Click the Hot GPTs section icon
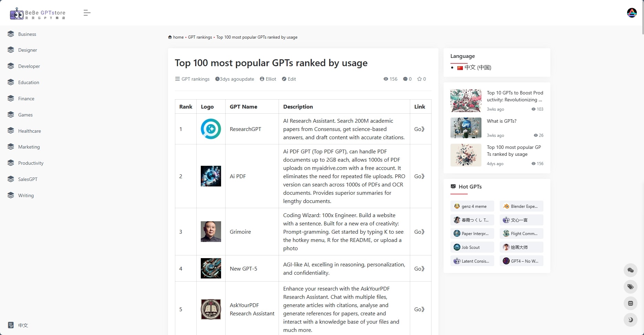The image size is (644, 335). 453,186
